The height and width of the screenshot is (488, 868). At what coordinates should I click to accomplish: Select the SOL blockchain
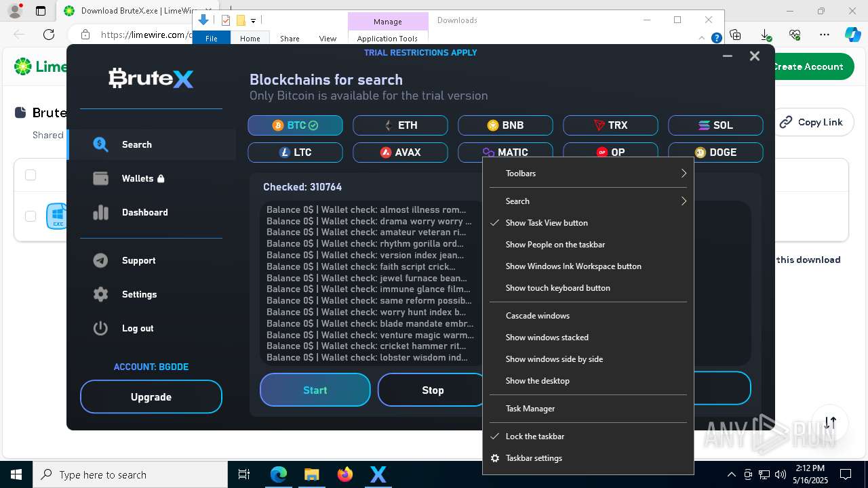pyautogui.click(x=715, y=125)
